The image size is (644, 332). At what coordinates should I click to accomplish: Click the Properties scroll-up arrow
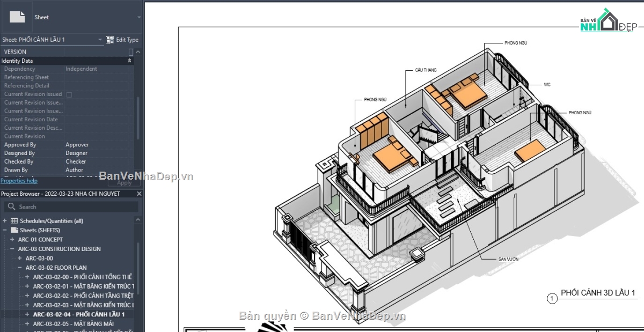click(x=138, y=52)
